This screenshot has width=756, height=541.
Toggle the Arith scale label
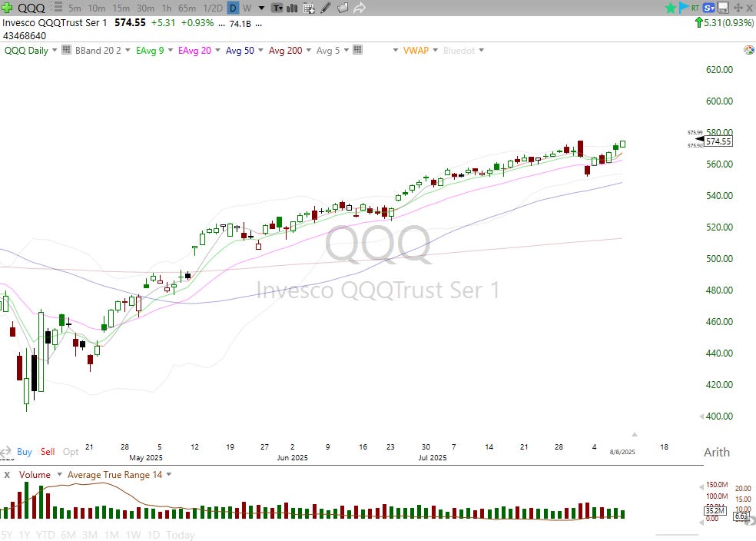point(717,453)
